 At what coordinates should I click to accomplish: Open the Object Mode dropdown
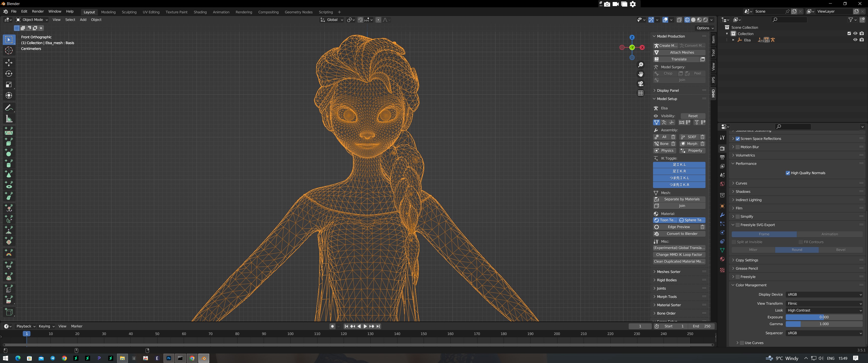click(x=32, y=20)
